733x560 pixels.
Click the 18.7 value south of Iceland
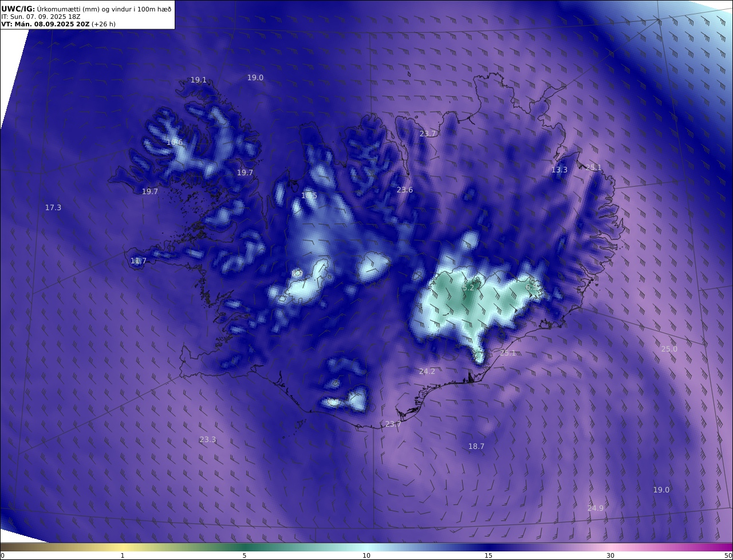476,446
